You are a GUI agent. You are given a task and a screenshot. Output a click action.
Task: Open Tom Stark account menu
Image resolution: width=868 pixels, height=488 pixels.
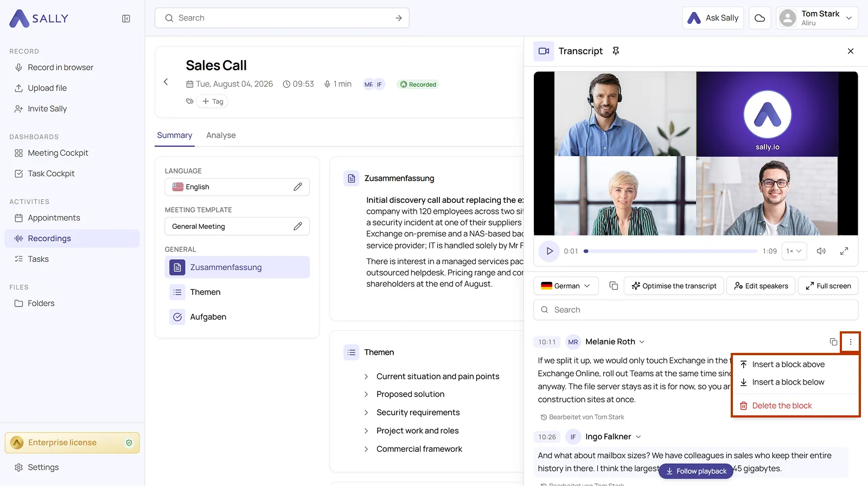click(817, 18)
